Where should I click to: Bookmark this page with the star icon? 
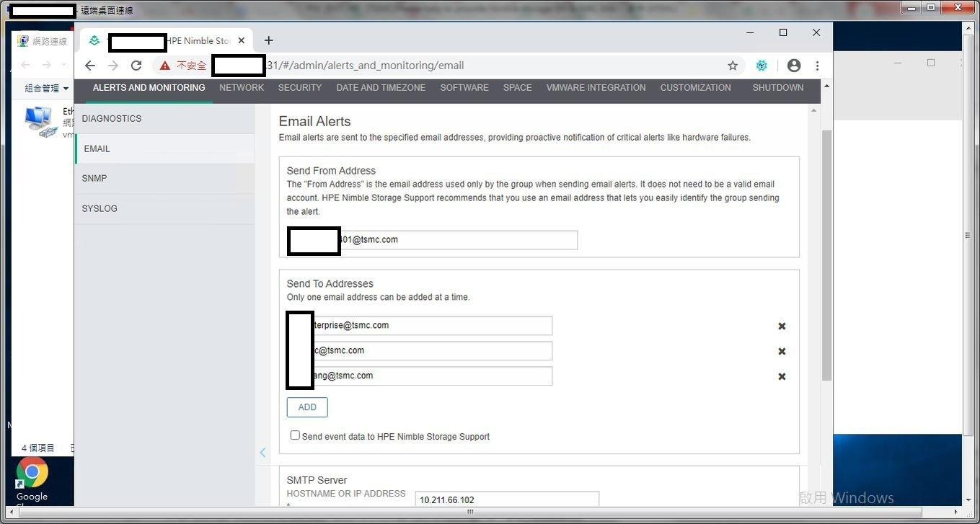(x=733, y=66)
